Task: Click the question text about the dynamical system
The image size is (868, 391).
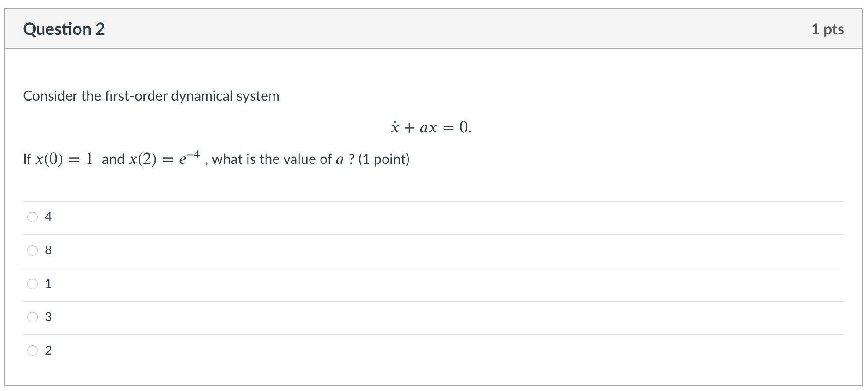Action: 151,95
